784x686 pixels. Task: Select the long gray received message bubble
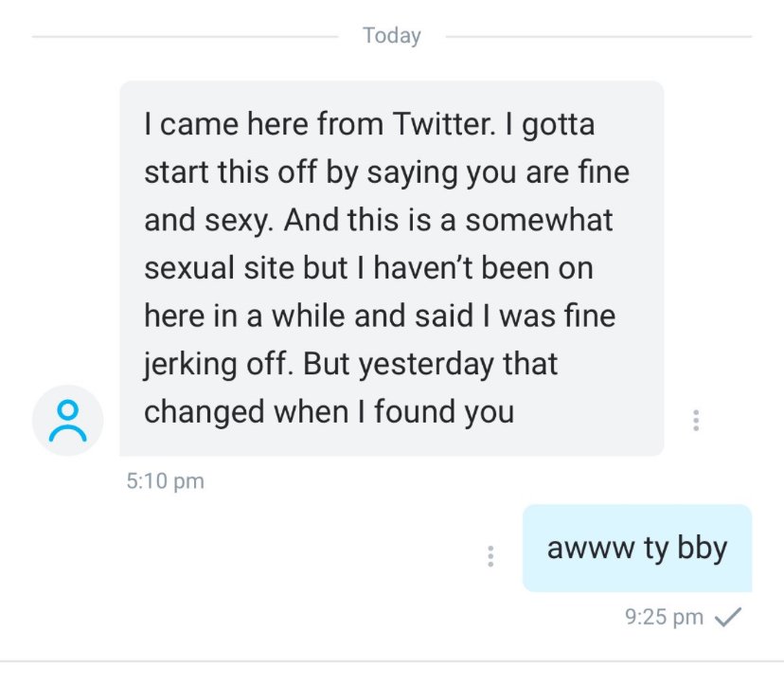pos(391,268)
